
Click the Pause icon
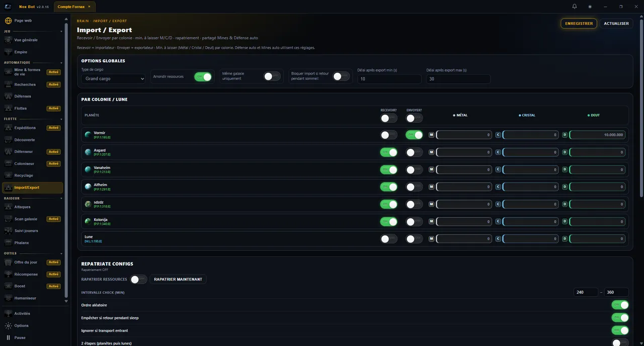[8, 337]
